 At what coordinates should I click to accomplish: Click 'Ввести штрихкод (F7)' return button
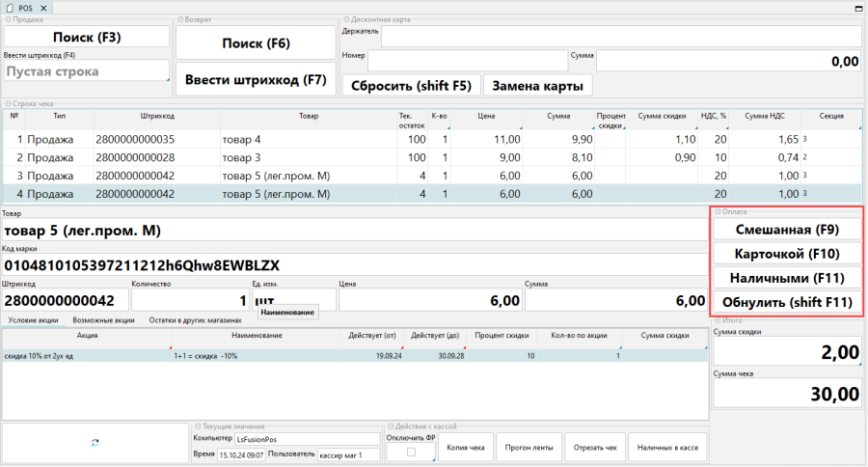coord(256,80)
